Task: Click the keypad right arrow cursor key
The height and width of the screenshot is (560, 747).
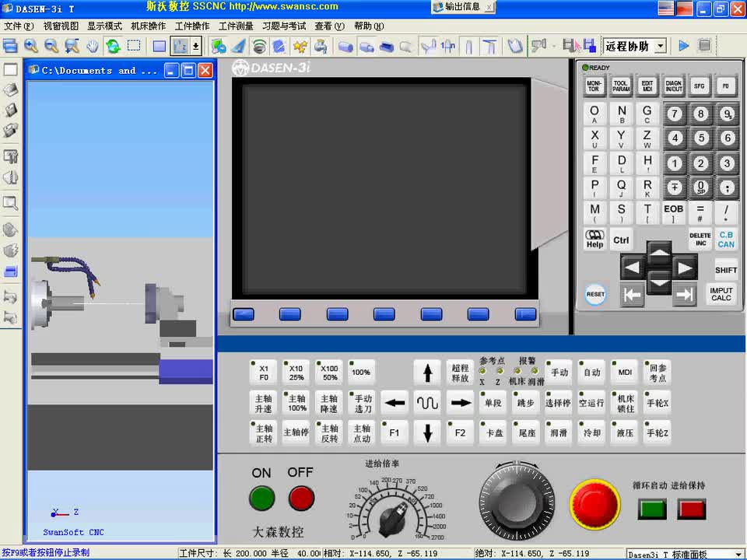Action: 685,268
